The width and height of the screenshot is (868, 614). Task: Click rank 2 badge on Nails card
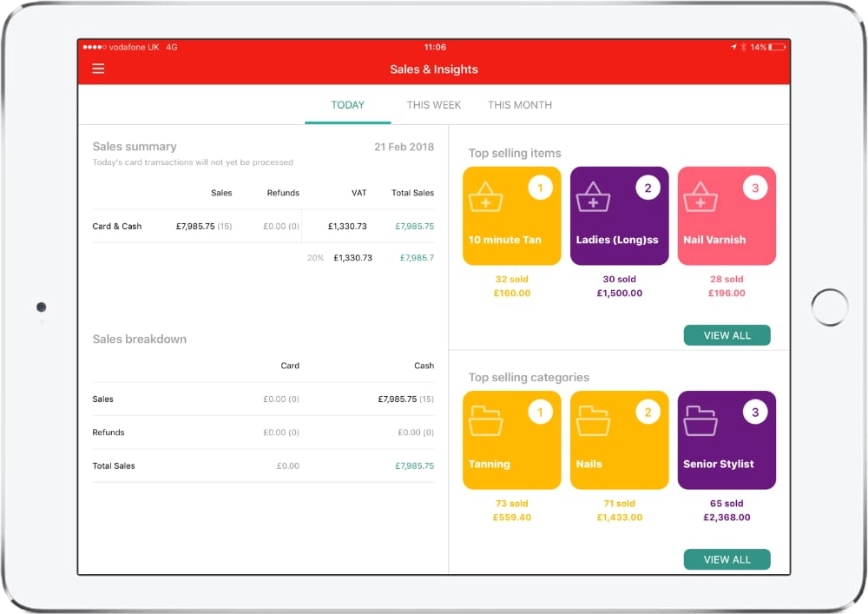648,412
